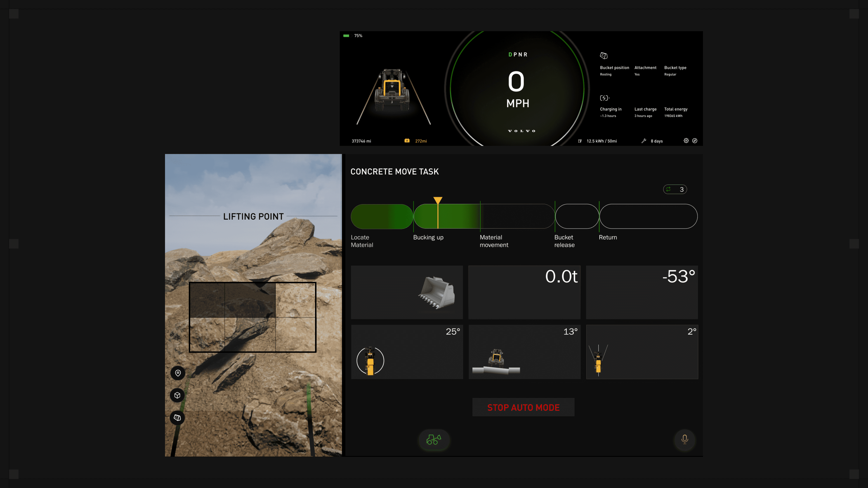Select gear R in the gear indicator
Viewport: 868px width, 488px height.
point(525,54)
